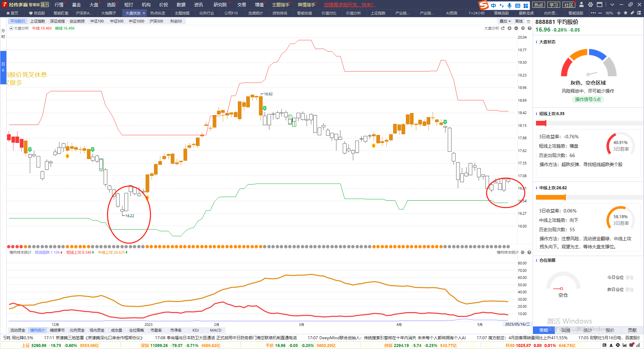The height and width of the screenshot is (349, 644).
Task: Click the 热点 button
Action: pos(539,5)
